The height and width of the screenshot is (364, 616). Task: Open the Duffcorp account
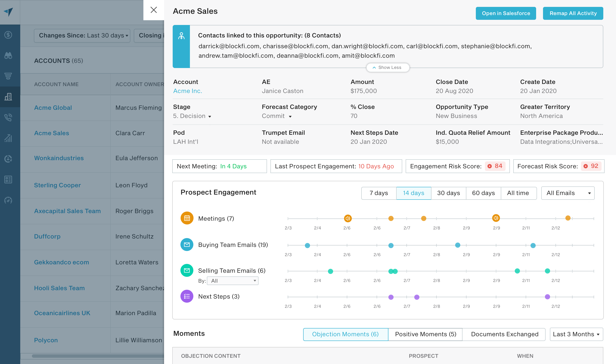pyautogui.click(x=47, y=237)
